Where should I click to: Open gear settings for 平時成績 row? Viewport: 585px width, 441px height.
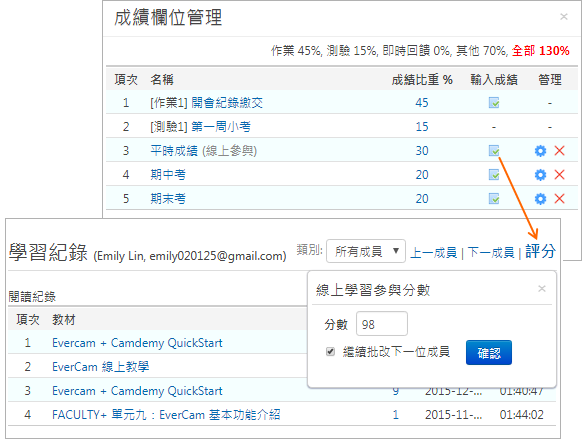click(x=540, y=151)
